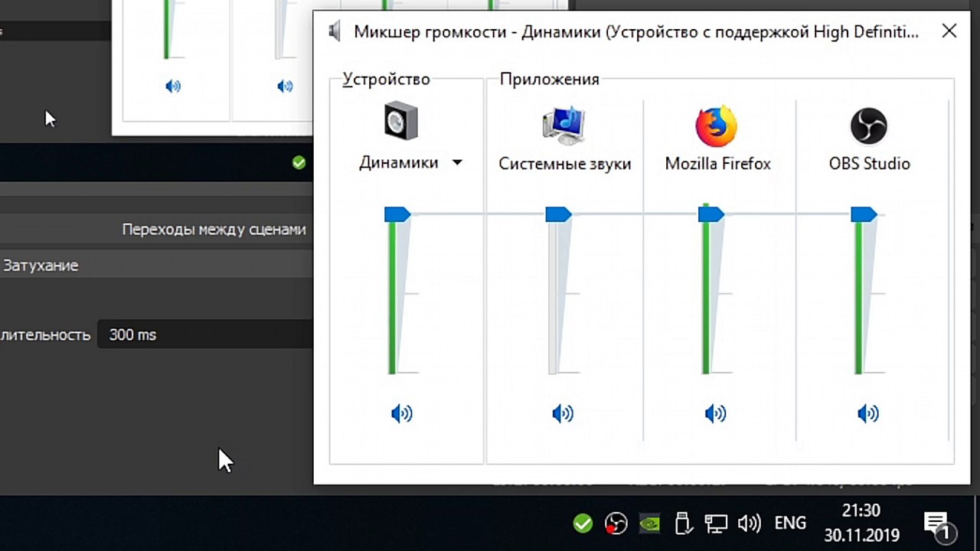
Task: Mute OBS Studio in the mixer
Action: coord(868,414)
